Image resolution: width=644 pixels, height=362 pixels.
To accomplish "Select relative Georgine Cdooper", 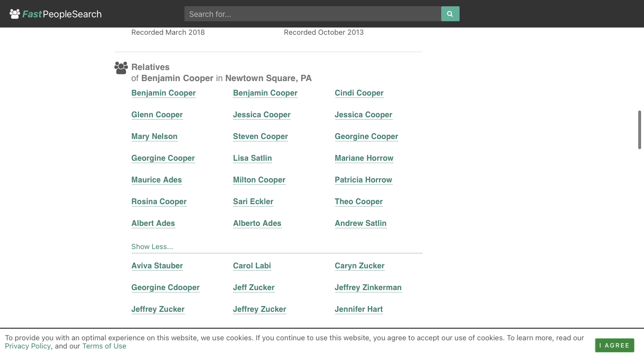I will point(165,288).
